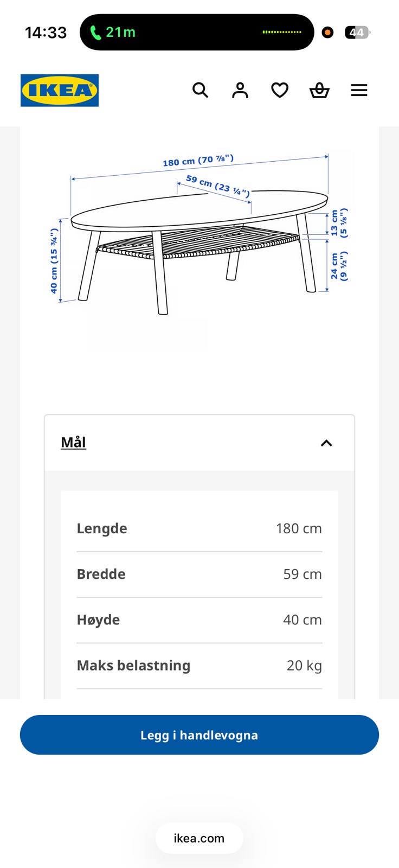
Task: Tap the 21m ongoing call pill
Action: [197, 33]
